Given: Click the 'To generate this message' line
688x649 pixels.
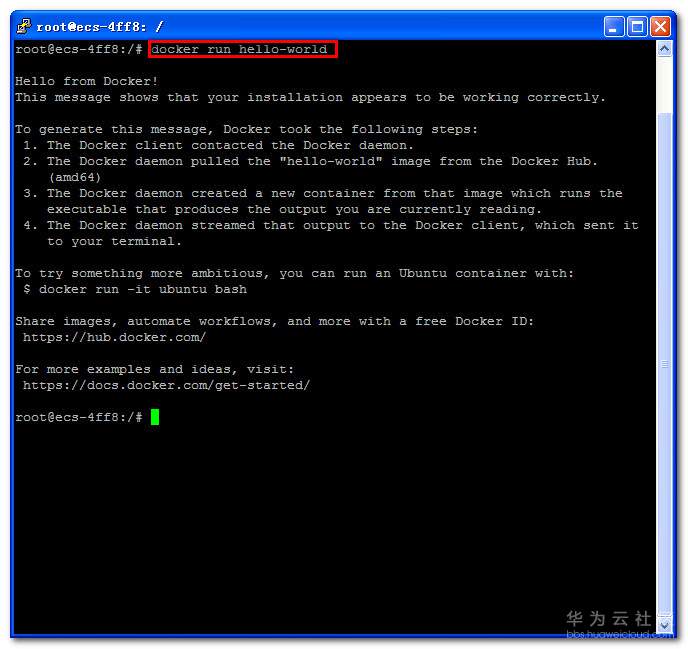Looking at the screenshot, I should (x=246, y=129).
